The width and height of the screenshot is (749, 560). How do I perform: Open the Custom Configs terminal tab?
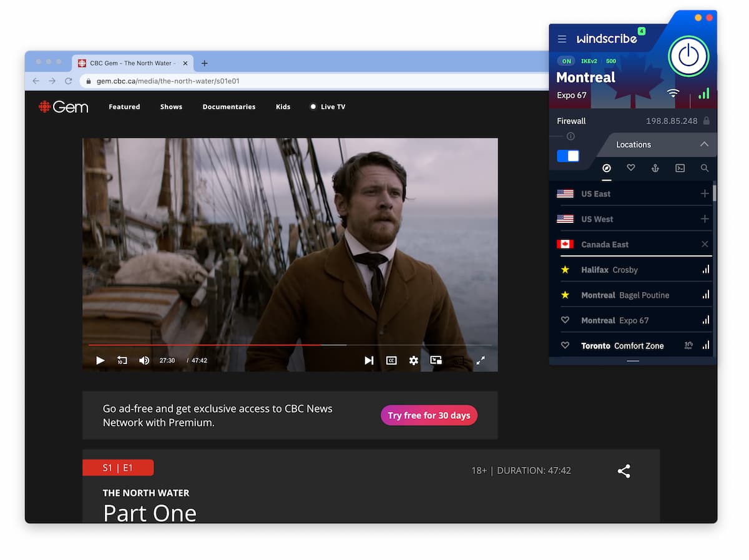point(680,168)
